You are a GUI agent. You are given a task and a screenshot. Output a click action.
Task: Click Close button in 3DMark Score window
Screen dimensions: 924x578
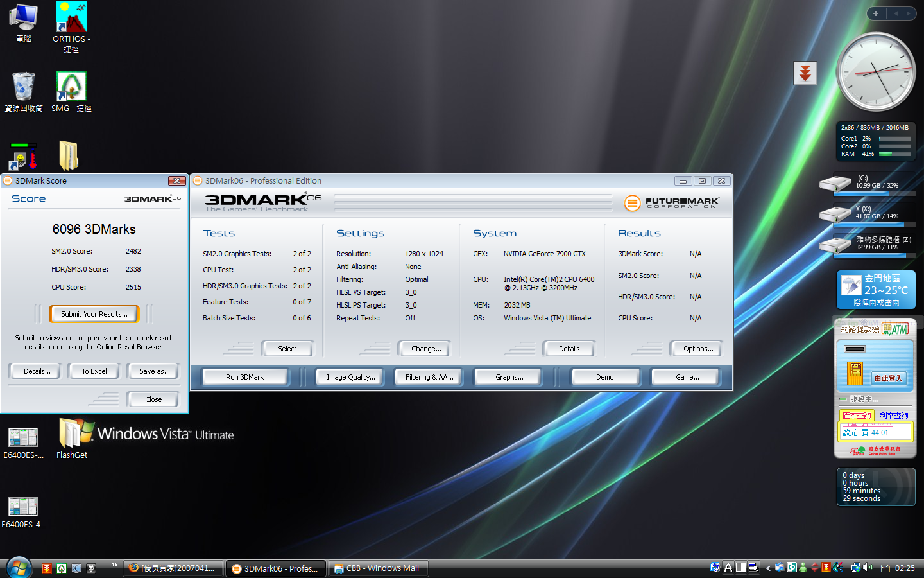coord(153,399)
